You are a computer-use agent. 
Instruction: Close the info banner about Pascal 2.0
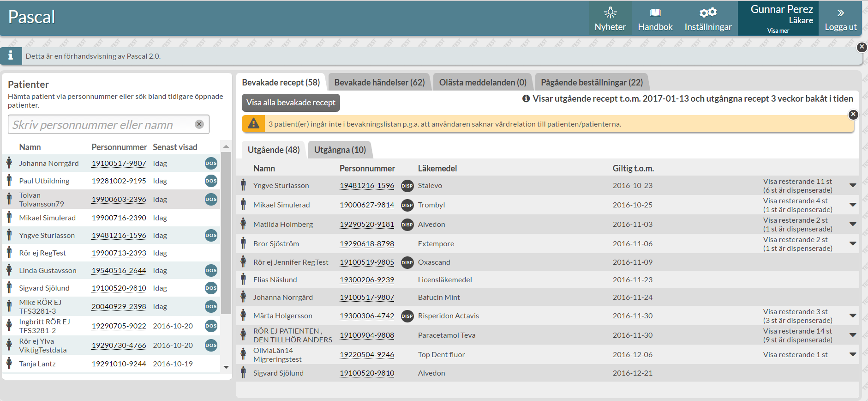(x=862, y=47)
